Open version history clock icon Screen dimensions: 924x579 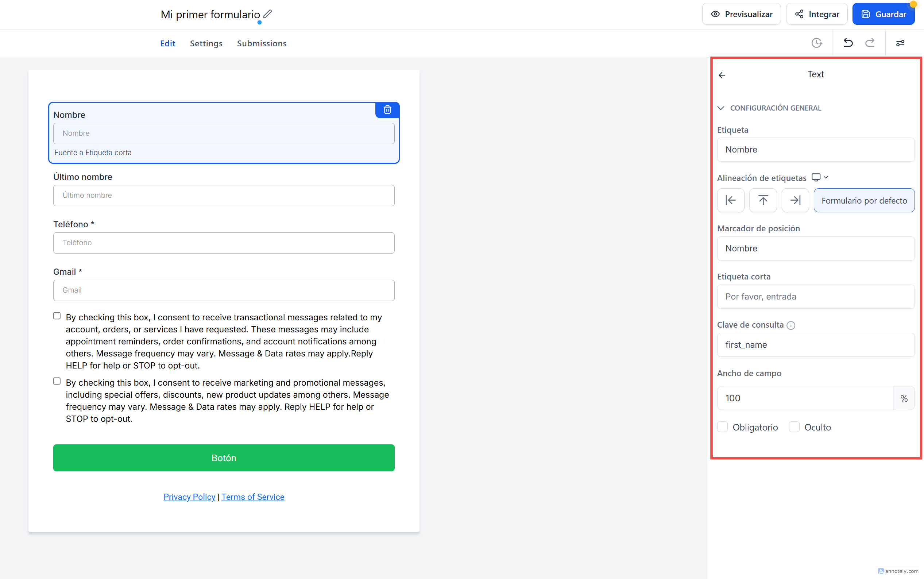[816, 43]
